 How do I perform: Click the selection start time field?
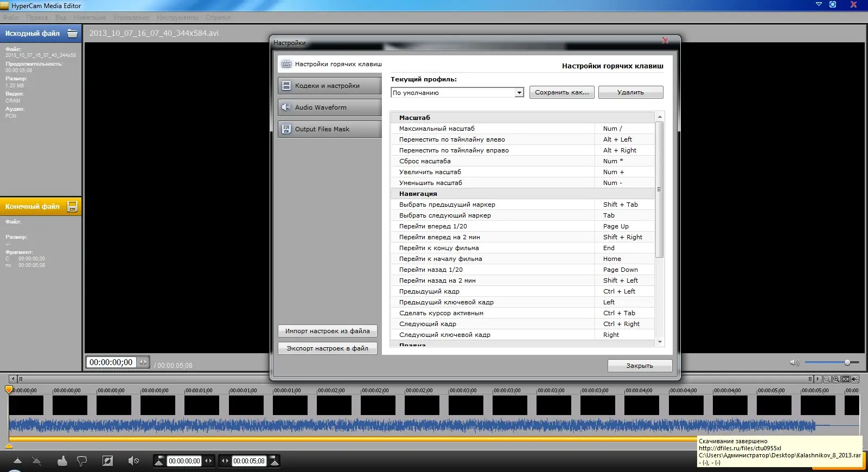click(184, 461)
